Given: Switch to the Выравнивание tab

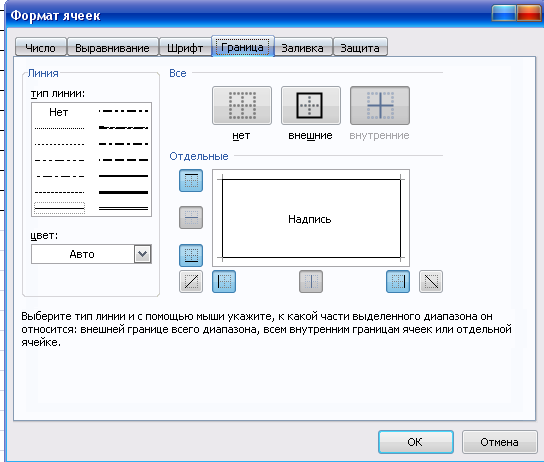Looking at the screenshot, I should [x=112, y=48].
